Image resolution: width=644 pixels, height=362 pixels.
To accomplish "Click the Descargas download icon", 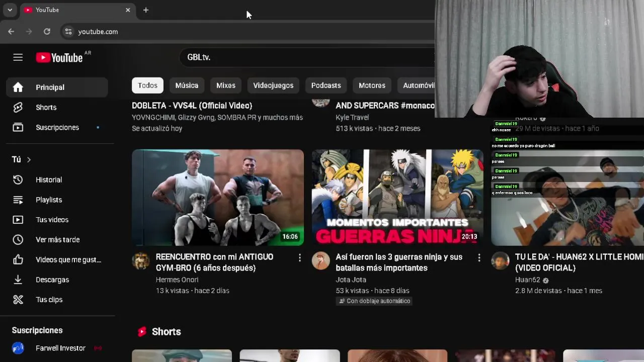I will 18,280.
